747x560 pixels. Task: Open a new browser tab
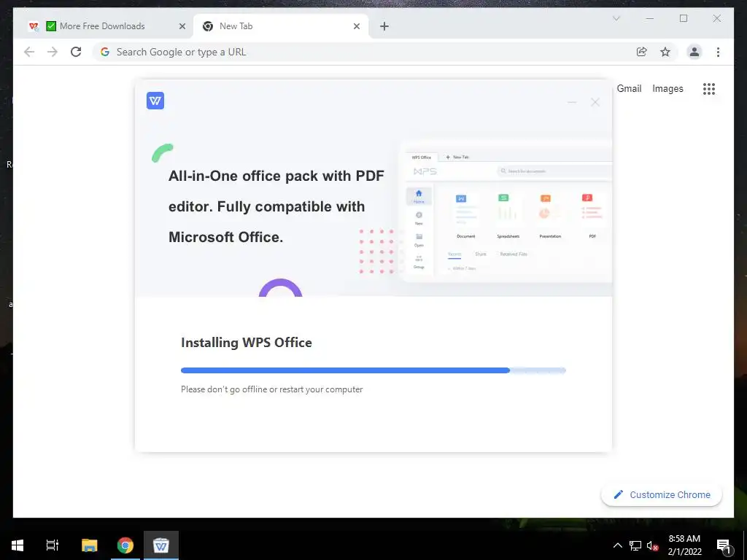[384, 27]
